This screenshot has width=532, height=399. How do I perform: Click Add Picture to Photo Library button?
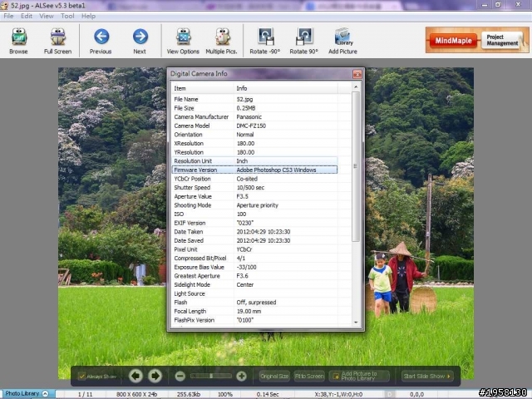pos(359,376)
